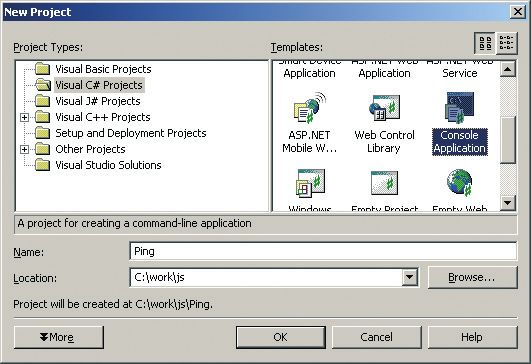Click the OK button
The image size is (531, 364).
(x=281, y=337)
